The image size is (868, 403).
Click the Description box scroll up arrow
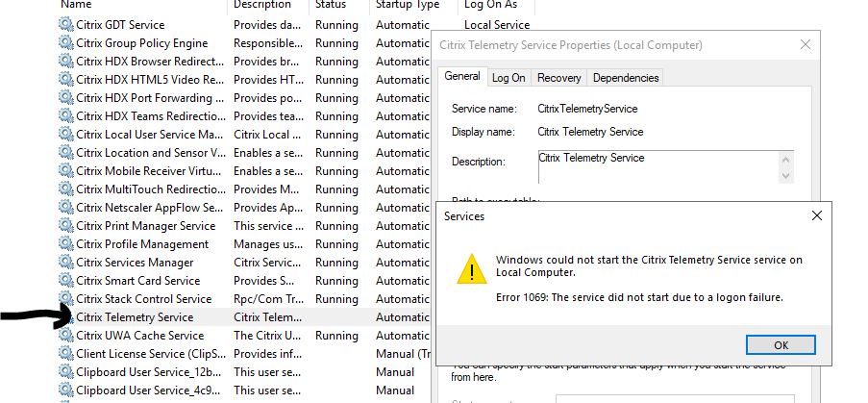[785, 160]
